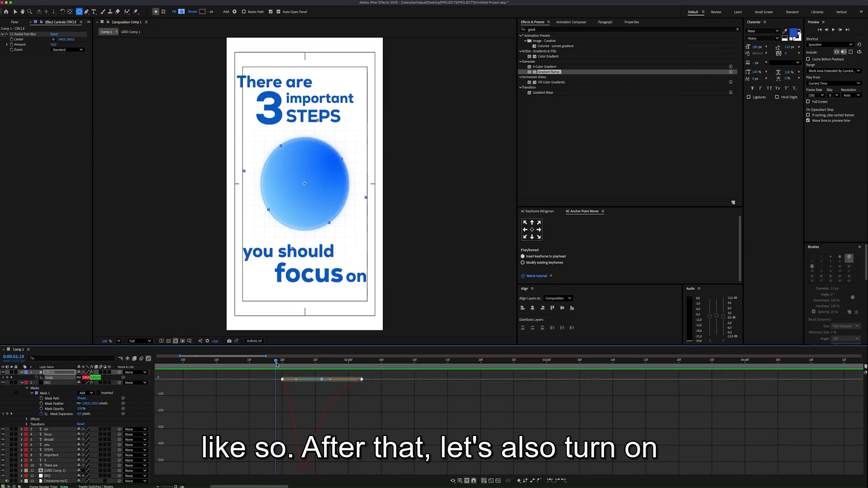Viewport: 868px width, 488px height.
Task: Switch to the Animation Composer tab
Action: click(571, 22)
